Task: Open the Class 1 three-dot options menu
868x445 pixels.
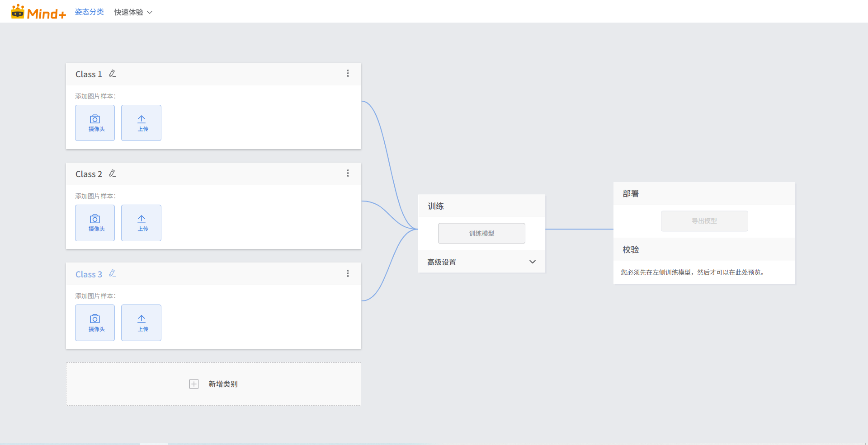Action: tap(348, 74)
